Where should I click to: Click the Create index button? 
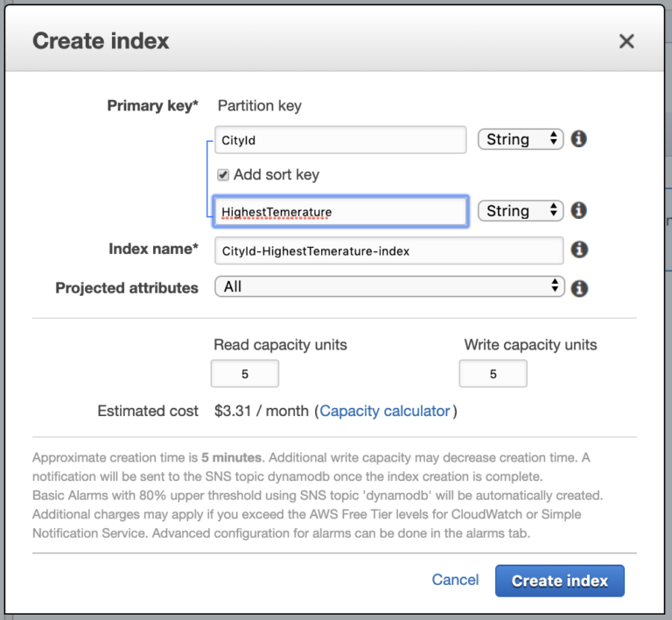[x=559, y=581]
